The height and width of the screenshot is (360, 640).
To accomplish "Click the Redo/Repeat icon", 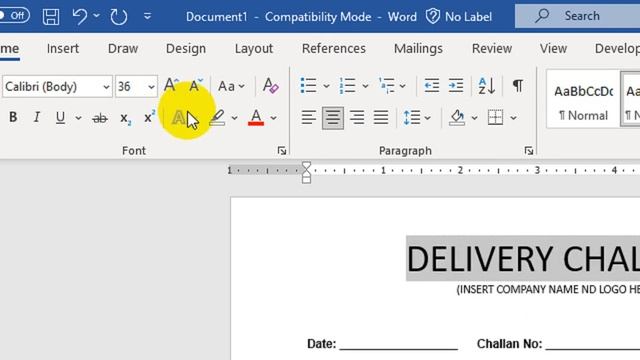I will pos(119,17).
